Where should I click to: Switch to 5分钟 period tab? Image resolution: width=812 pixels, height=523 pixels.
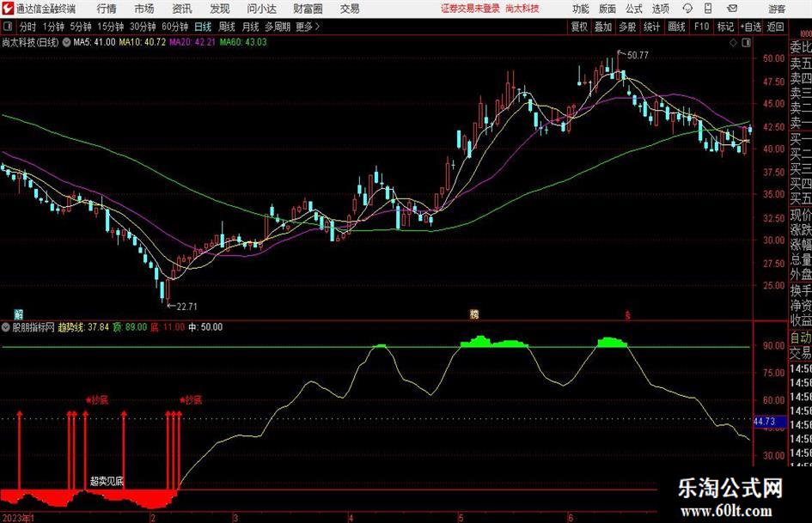click(80, 27)
